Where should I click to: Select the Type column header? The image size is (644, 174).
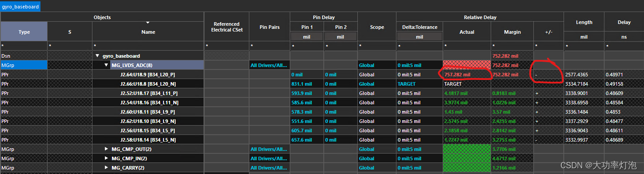pyautogui.click(x=24, y=32)
